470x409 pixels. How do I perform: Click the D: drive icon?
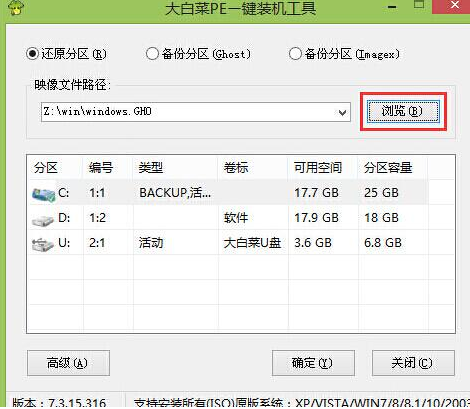43,220
